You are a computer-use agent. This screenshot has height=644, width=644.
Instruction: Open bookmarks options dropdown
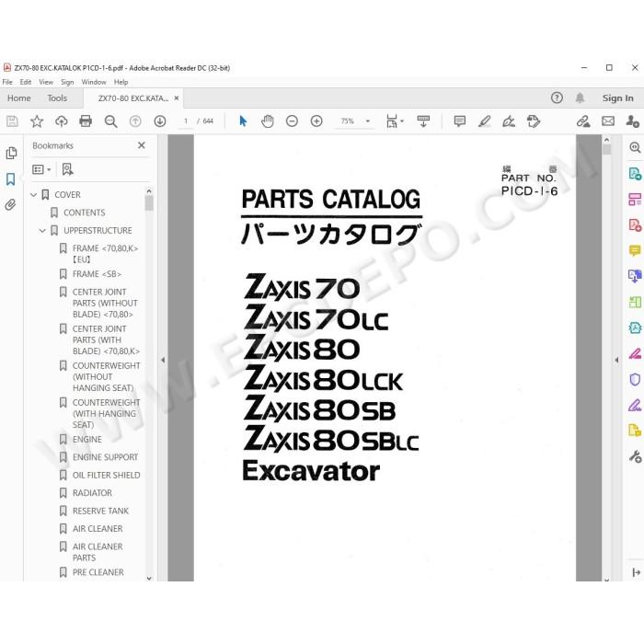[41, 169]
